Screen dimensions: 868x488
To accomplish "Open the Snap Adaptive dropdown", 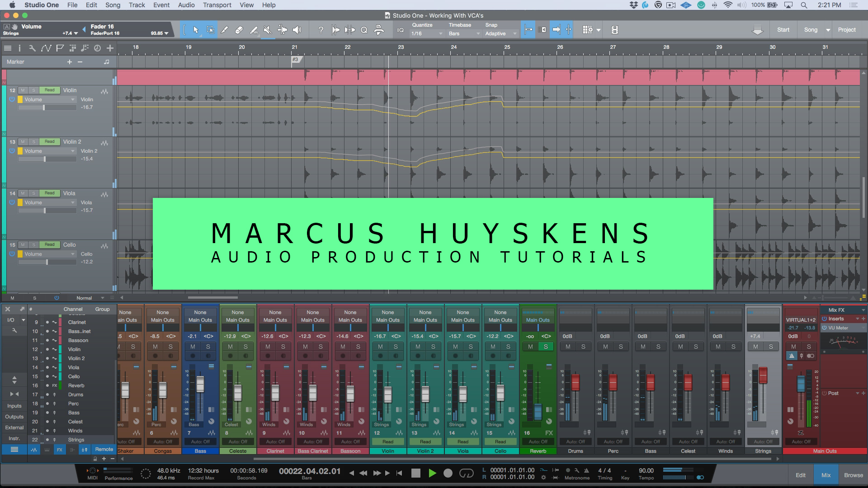I will tap(500, 34).
